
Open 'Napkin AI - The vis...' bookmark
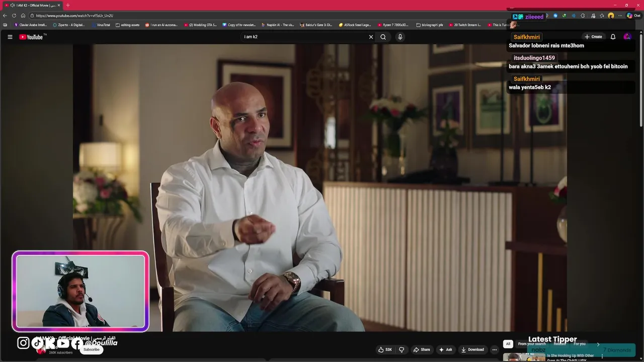click(278, 25)
